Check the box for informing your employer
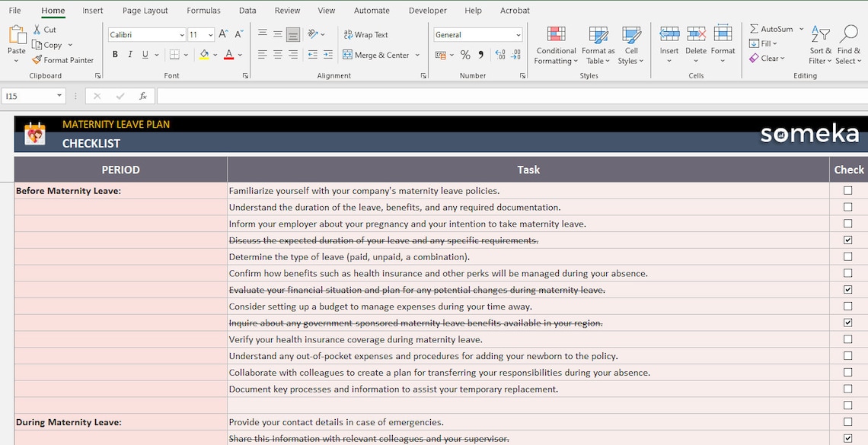The height and width of the screenshot is (445, 868). pos(847,224)
